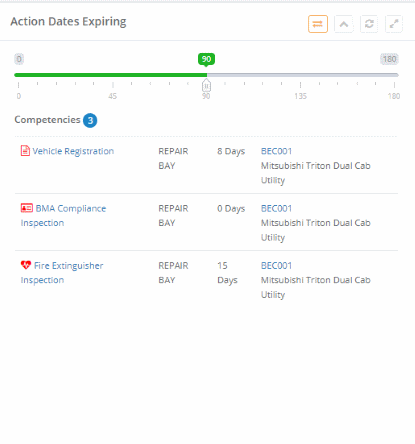Image resolution: width=415 pixels, height=444 pixels.
Task: Click the 180 maximum label on slider
Action: 389,59
